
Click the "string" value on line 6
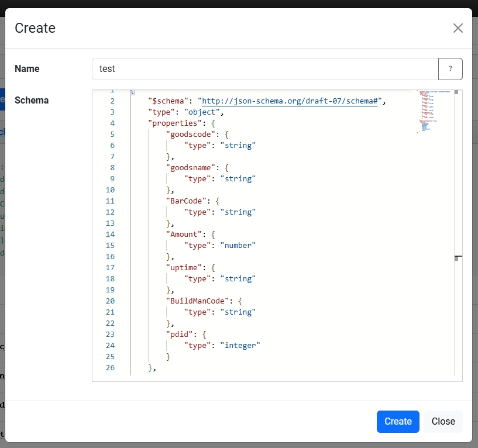[x=238, y=146]
